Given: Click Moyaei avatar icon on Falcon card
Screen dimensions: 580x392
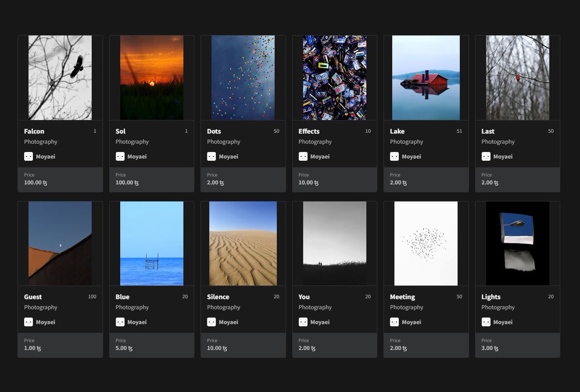Looking at the screenshot, I should tap(29, 156).
